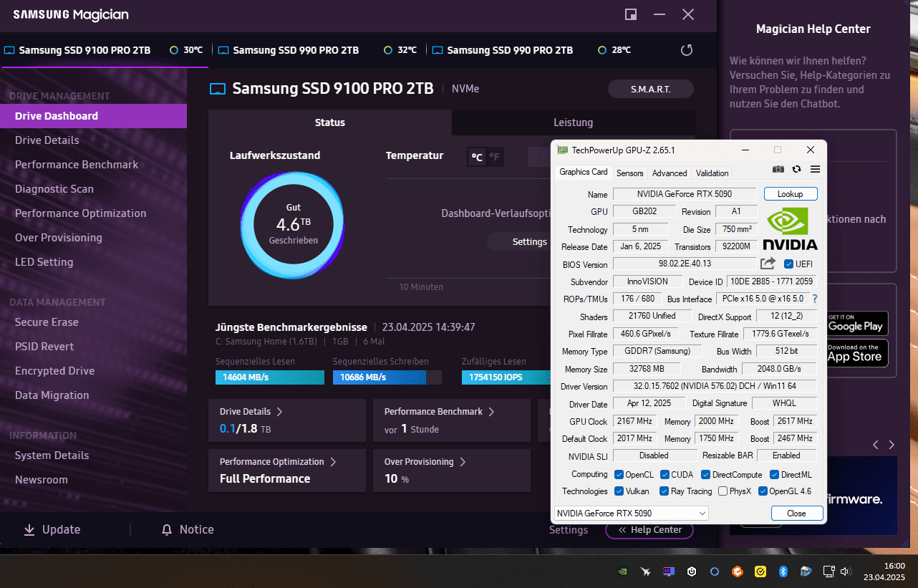
Task: Open the GPU selection dropdown showing RTX 5090
Action: pyautogui.click(x=632, y=513)
